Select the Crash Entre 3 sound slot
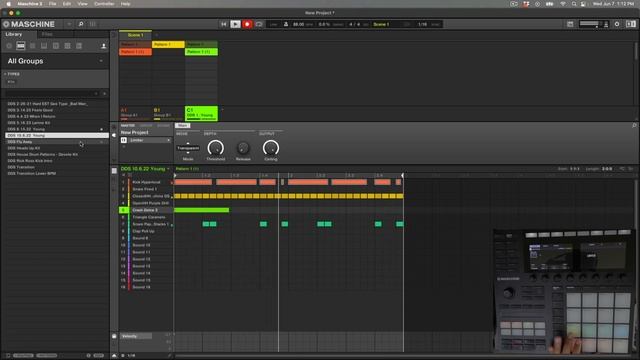Image resolution: width=640 pixels, height=360 pixels. pyautogui.click(x=146, y=210)
